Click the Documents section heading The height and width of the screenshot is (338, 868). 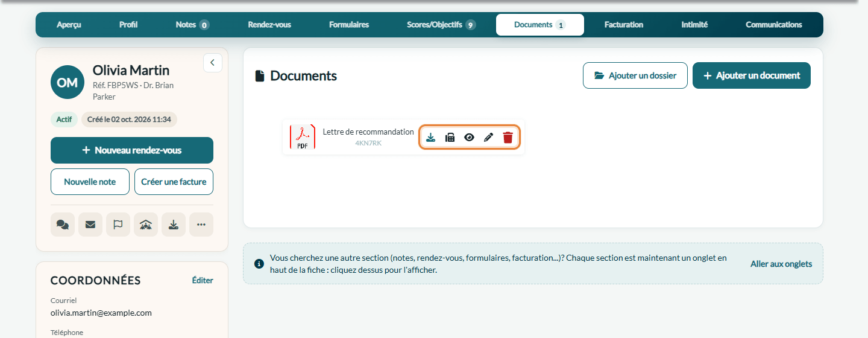pyautogui.click(x=303, y=76)
